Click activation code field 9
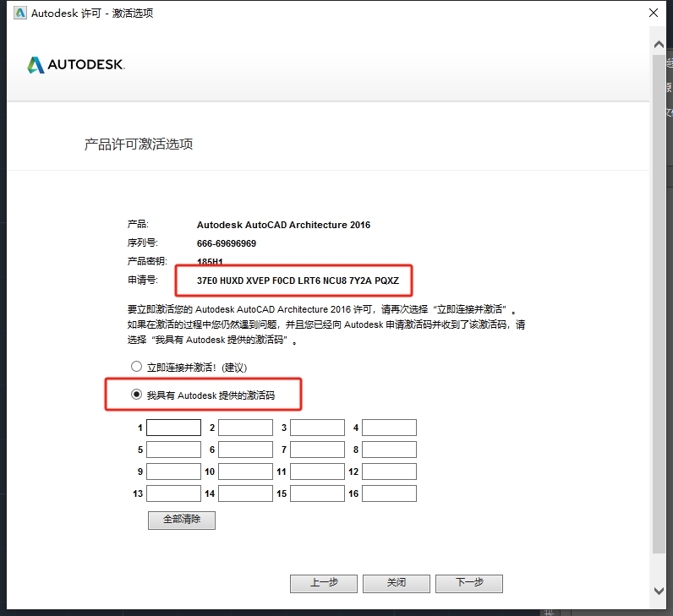Viewport: 673px width, 616px height. [x=174, y=472]
